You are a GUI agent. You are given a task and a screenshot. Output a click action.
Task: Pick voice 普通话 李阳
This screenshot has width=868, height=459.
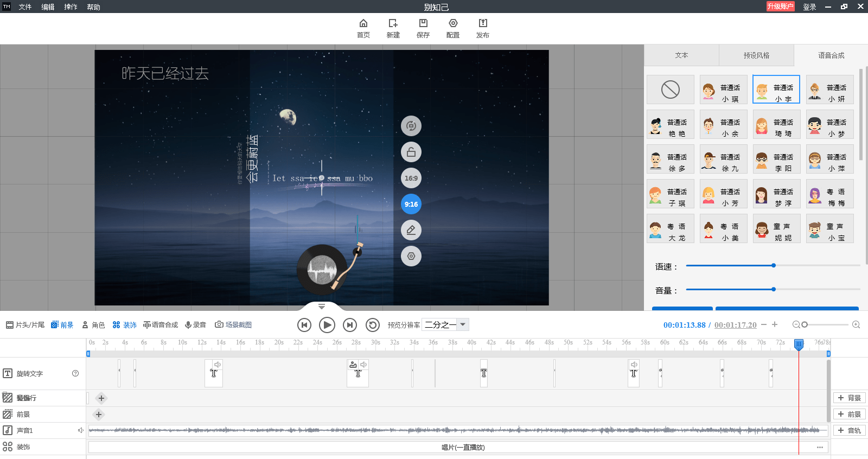[777, 159]
